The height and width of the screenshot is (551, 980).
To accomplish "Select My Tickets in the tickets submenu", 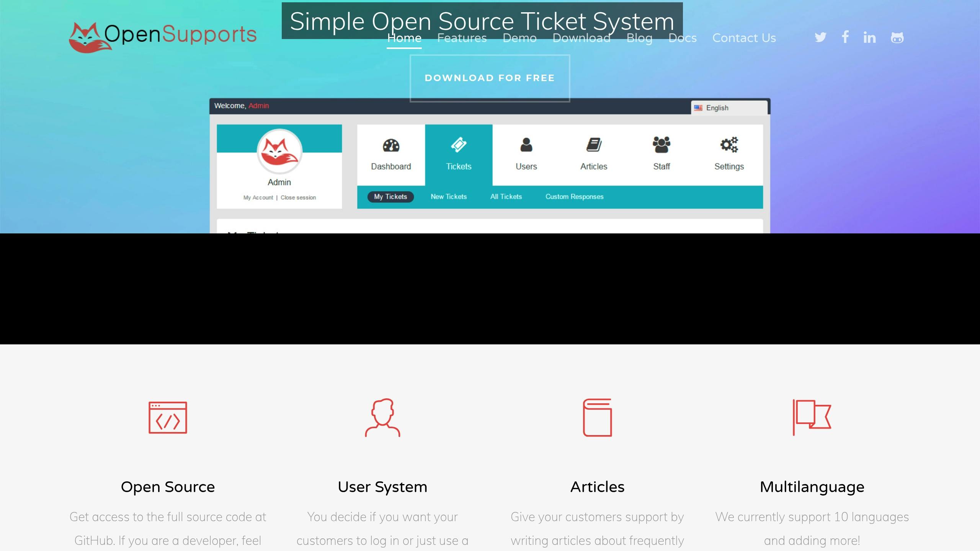I will (x=390, y=197).
